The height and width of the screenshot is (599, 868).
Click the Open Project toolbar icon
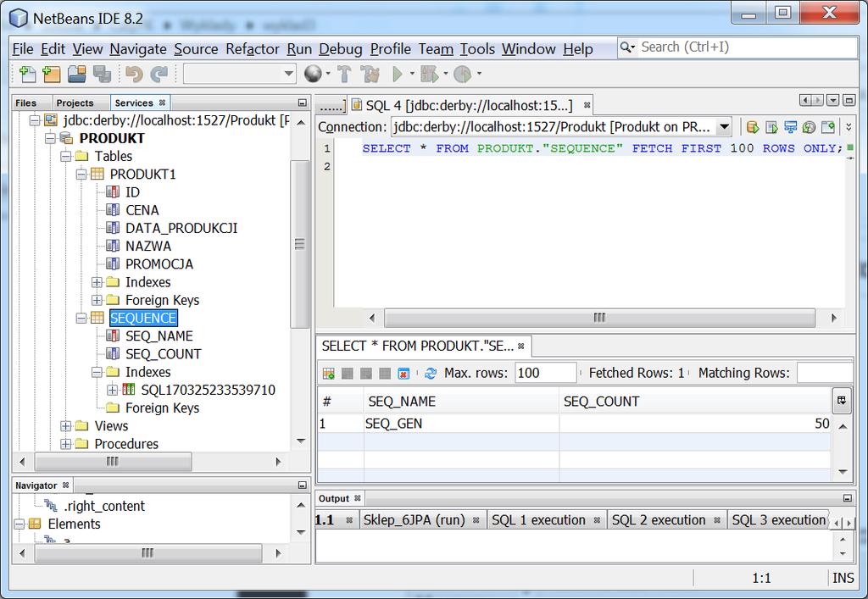click(77, 74)
